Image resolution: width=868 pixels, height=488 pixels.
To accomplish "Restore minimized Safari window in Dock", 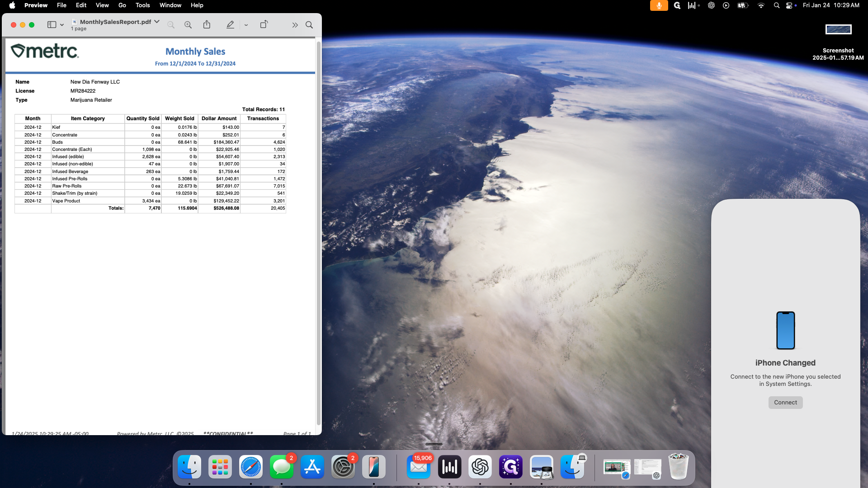I will tap(617, 468).
